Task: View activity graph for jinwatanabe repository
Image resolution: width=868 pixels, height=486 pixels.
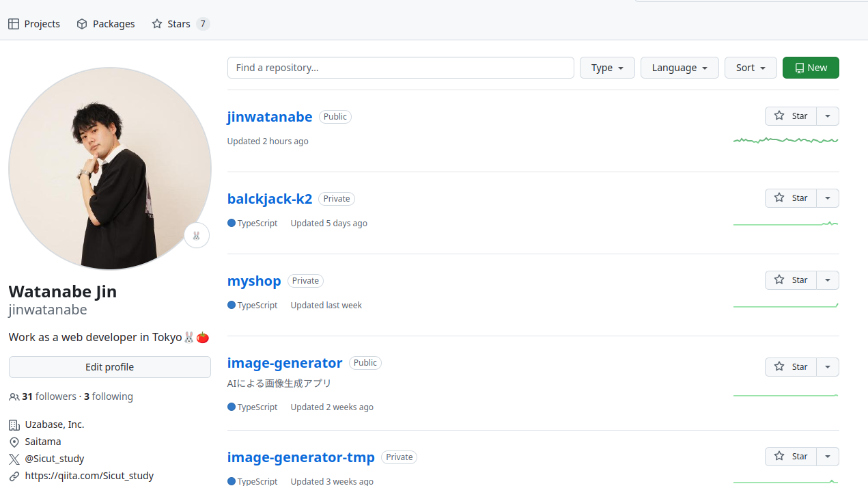Action: click(786, 140)
